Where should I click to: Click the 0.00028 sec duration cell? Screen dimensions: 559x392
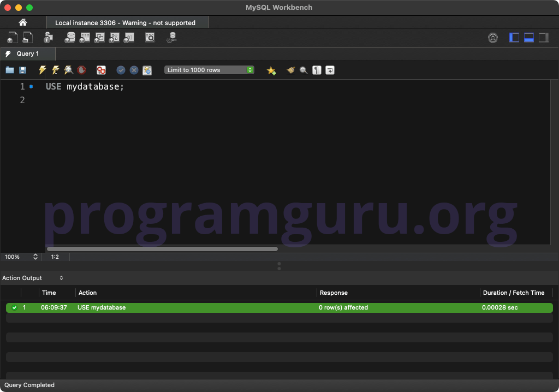pos(500,307)
